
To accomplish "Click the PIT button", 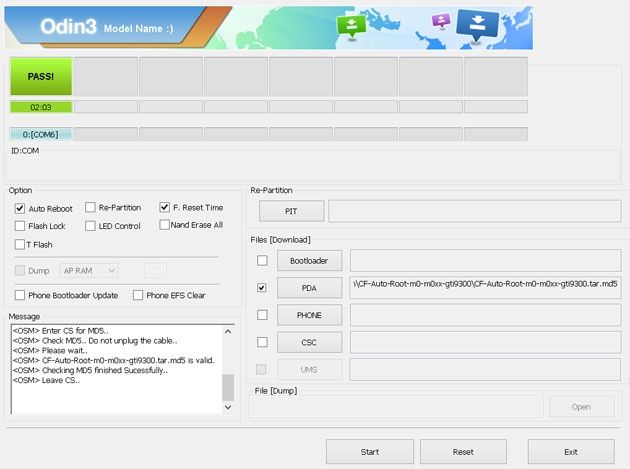I will 291,211.
